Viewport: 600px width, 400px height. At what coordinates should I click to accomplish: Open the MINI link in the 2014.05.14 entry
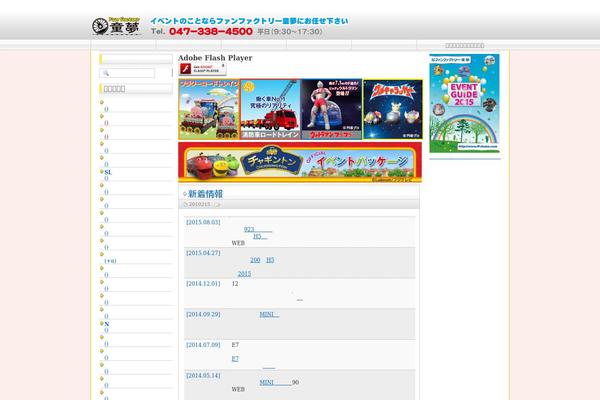point(276,382)
